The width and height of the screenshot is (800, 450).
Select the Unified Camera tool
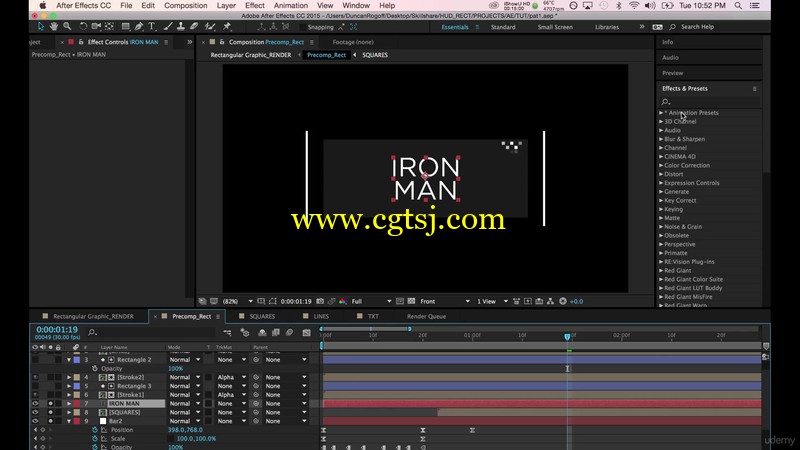pyautogui.click(x=96, y=27)
